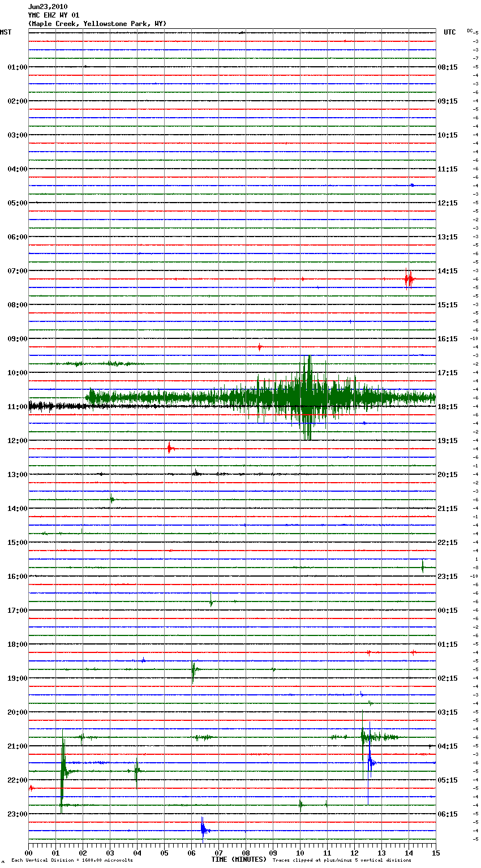
Task: Click the 10 minute axis tick label
Action: point(300,853)
